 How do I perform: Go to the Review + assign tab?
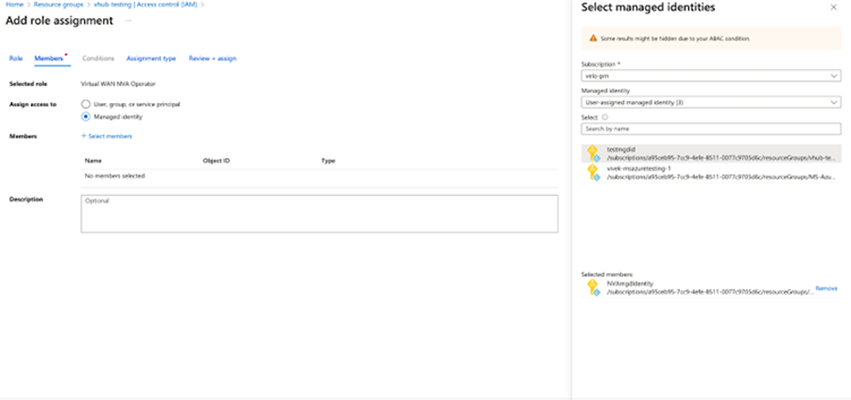pos(212,59)
